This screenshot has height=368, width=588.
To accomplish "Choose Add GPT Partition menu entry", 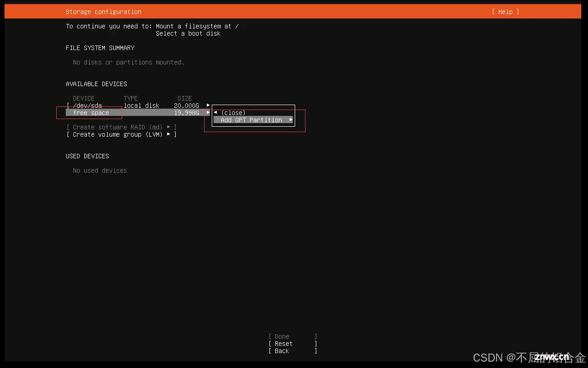I will (253, 120).
